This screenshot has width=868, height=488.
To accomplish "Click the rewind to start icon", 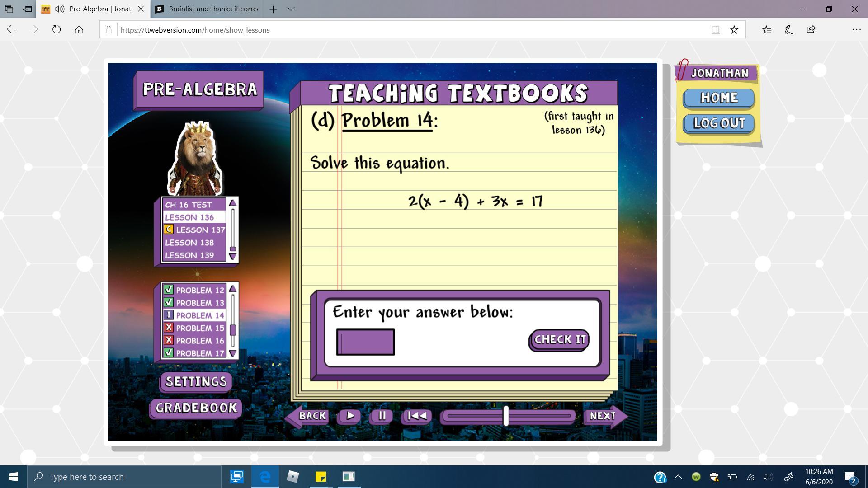I will pyautogui.click(x=416, y=416).
